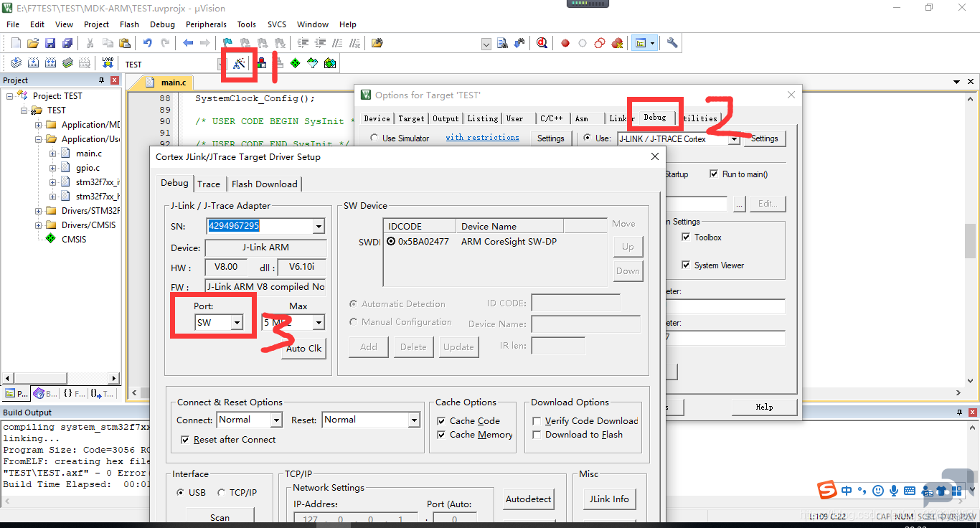Expand the Drivers/STM32F tree node

pyautogui.click(x=38, y=211)
